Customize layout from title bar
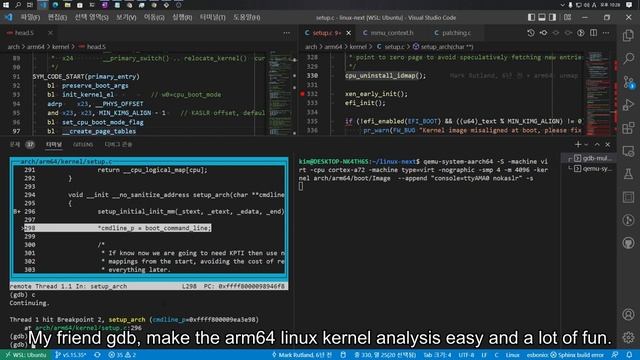 [567, 18]
